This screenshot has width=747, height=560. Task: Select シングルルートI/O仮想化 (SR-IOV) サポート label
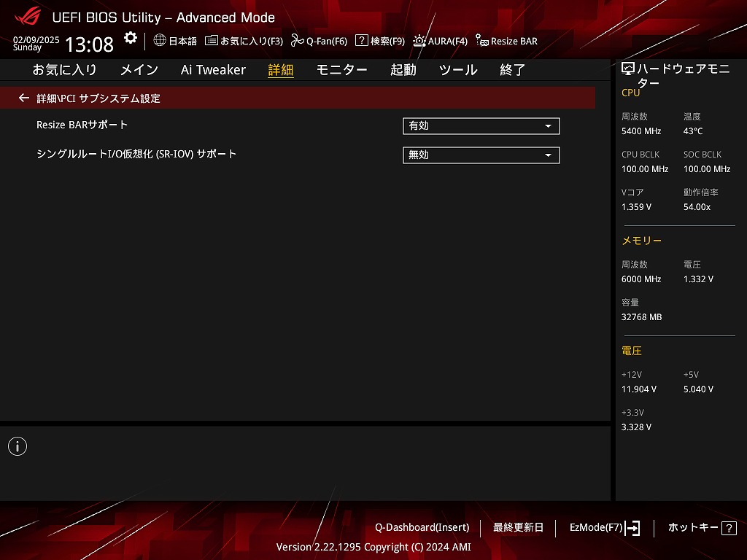coord(136,154)
